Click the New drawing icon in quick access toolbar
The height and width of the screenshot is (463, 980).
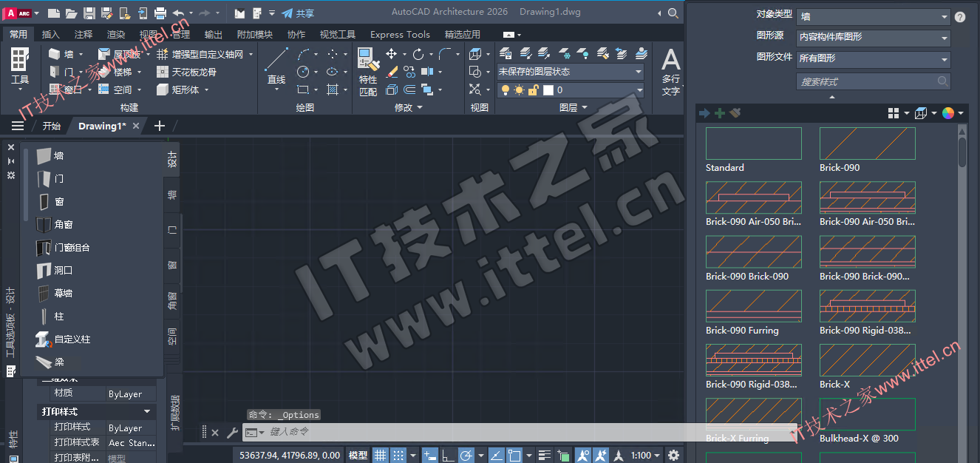pyautogui.click(x=54, y=13)
